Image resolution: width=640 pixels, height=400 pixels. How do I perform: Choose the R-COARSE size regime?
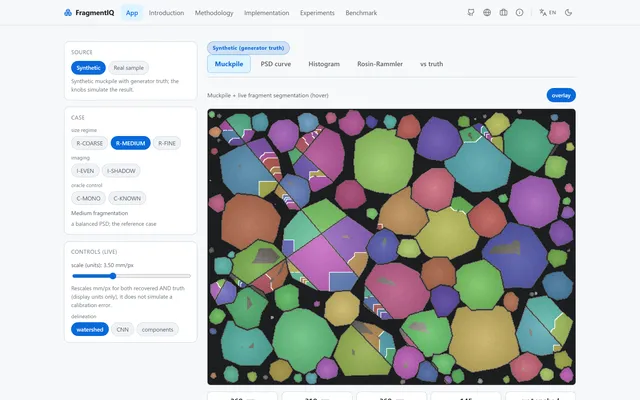pos(89,143)
